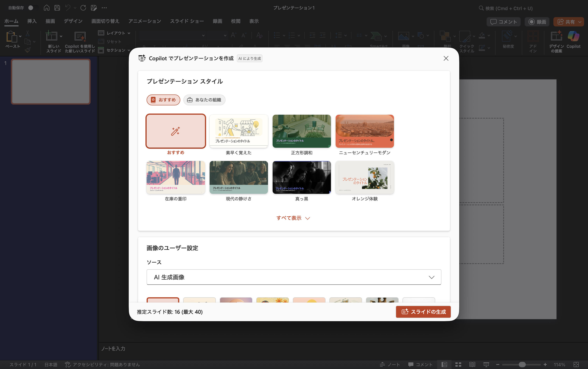This screenshot has height=369, width=588.
Task: Open the Share button dropdown arrow
Action: click(580, 22)
